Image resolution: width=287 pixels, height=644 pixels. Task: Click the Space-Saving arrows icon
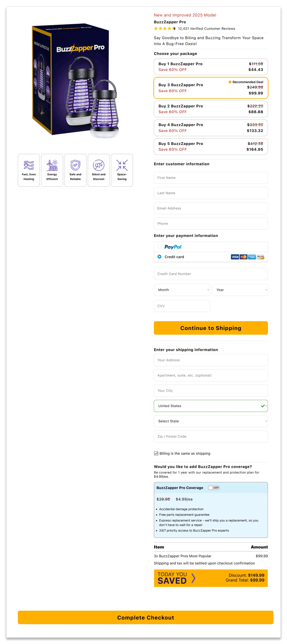click(122, 165)
